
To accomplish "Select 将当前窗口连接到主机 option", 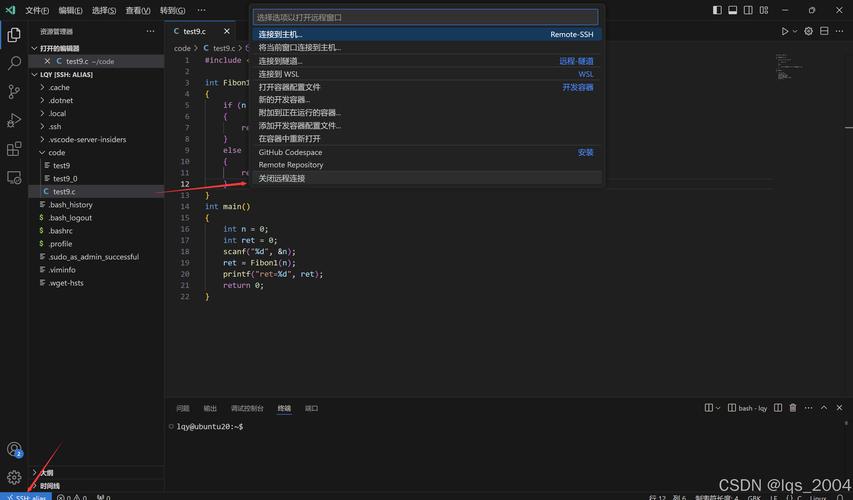I will (x=426, y=47).
